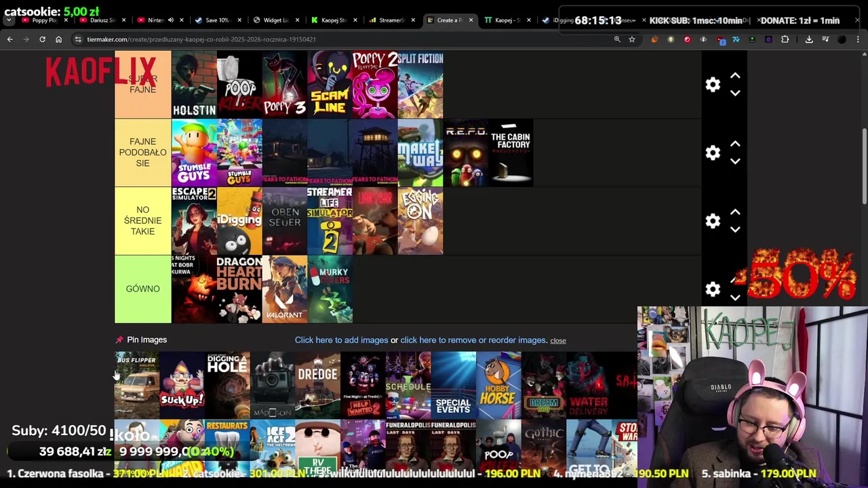Move FAJNE PODOBAŁO SIE row down
The height and width of the screenshot is (488, 868).
click(735, 161)
